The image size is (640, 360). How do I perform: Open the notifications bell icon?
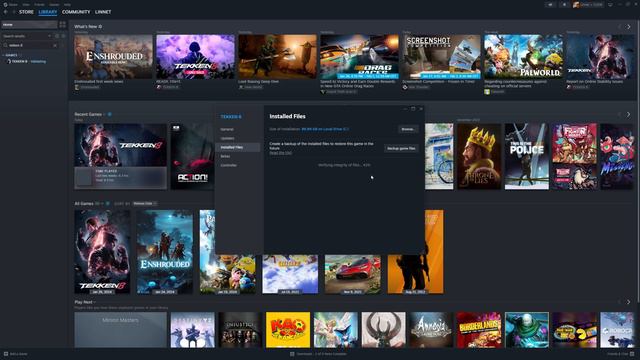[564, 4]
